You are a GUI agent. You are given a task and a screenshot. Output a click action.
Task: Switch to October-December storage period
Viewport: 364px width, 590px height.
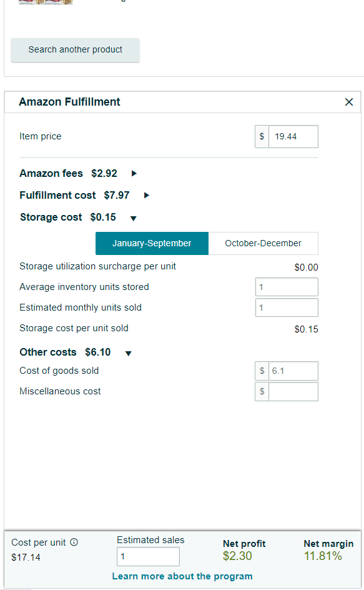[263, 244]
